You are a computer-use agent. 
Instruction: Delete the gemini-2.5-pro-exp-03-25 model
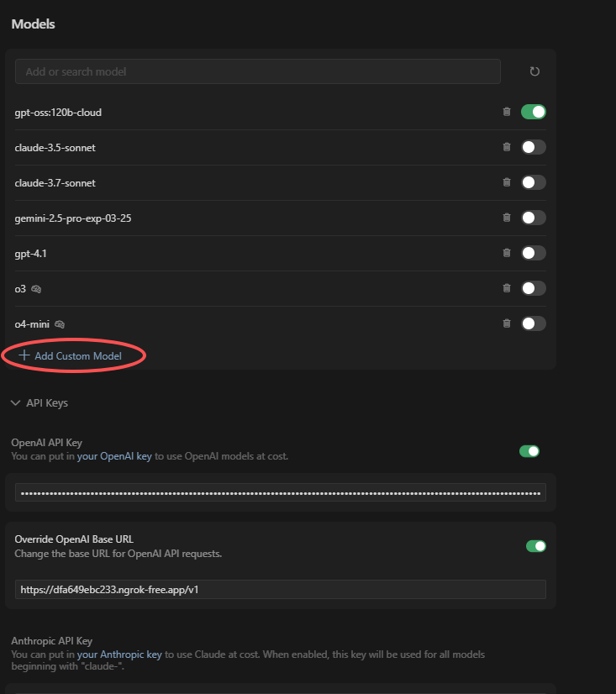click(507, 218)
